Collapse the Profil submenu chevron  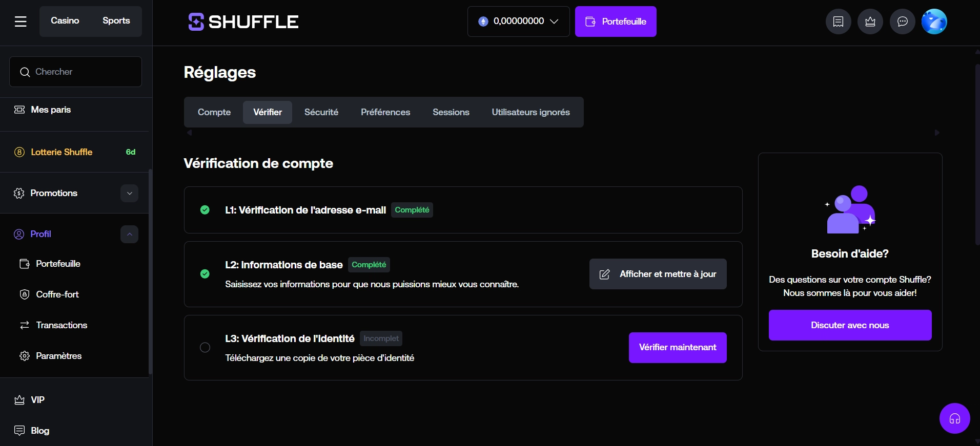pyautogui.click(x=130, y=234)
